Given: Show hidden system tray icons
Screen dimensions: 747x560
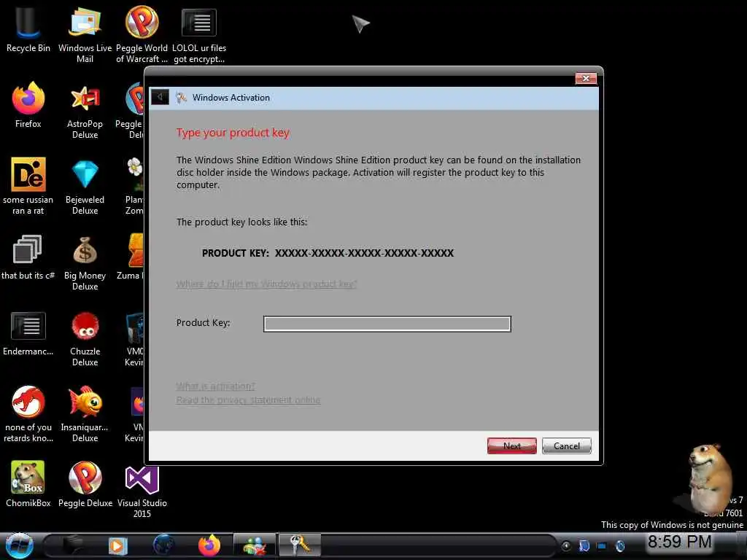Looking at the screenshot, I should coord(566,546).
